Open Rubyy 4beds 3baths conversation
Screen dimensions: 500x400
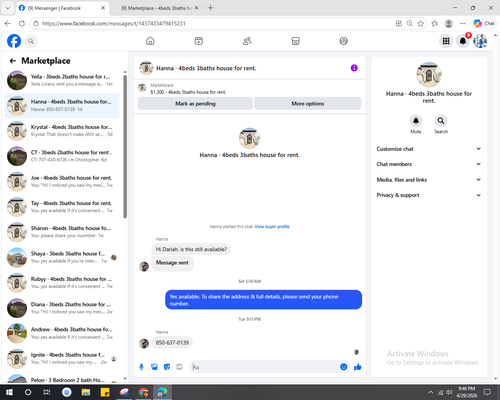point(62,283)
